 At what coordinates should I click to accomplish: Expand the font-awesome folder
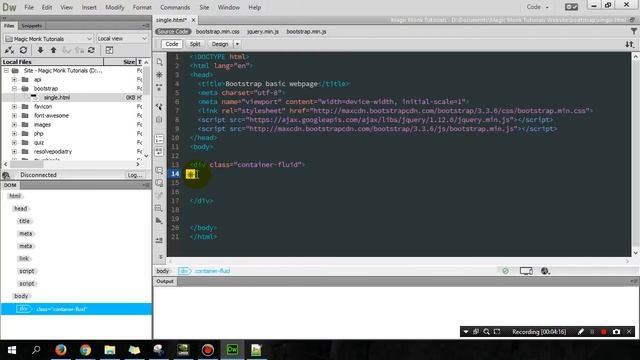[14, 116]
